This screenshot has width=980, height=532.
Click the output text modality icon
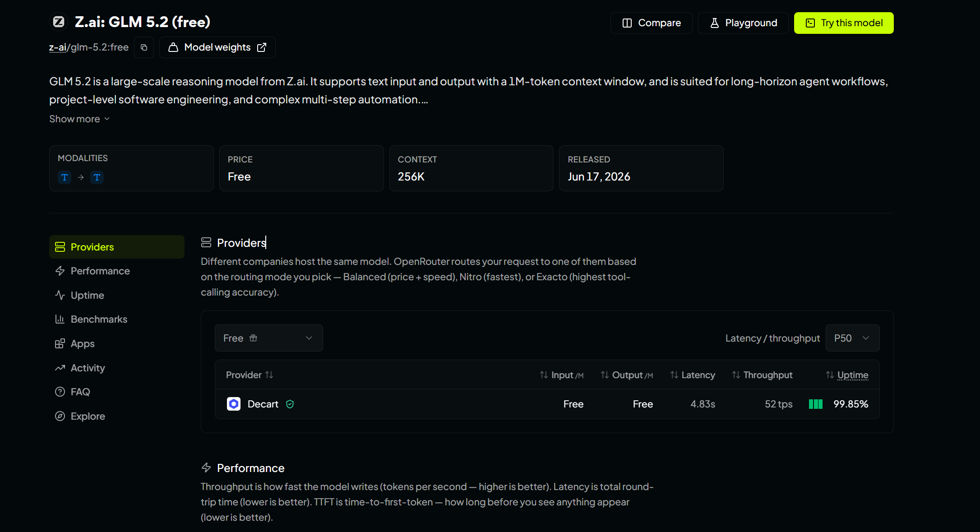pyautogui.click(x=97, y=177)
